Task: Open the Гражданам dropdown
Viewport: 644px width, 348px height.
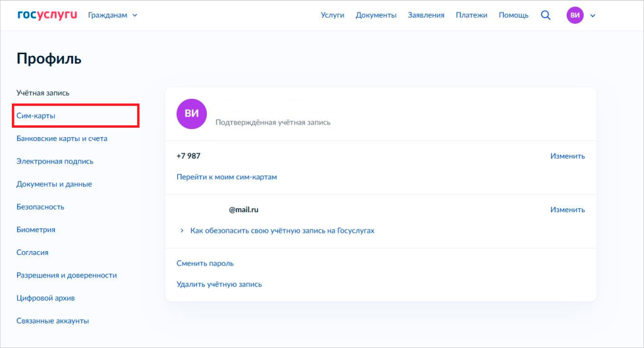Action: click(x=113, y=15)
